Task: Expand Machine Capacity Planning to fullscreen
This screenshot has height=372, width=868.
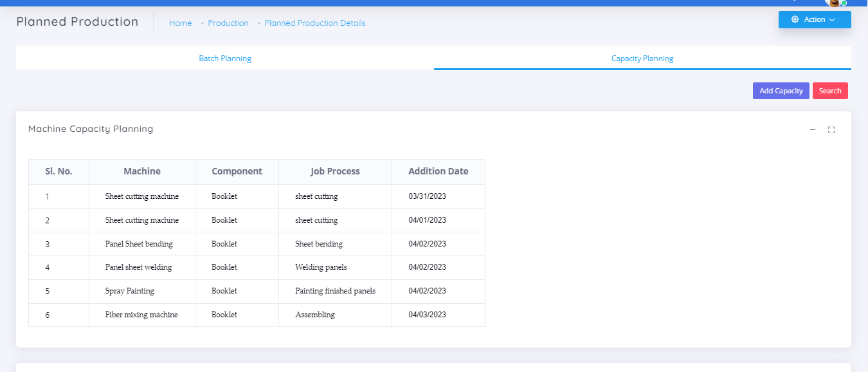Action: pyautogui.click(x=831, y=129)
